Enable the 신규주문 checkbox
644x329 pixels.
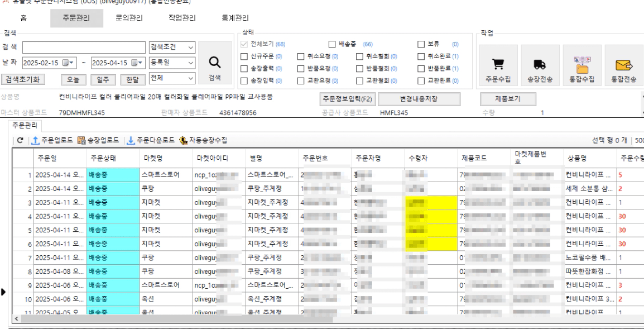(x=244, y=56)
